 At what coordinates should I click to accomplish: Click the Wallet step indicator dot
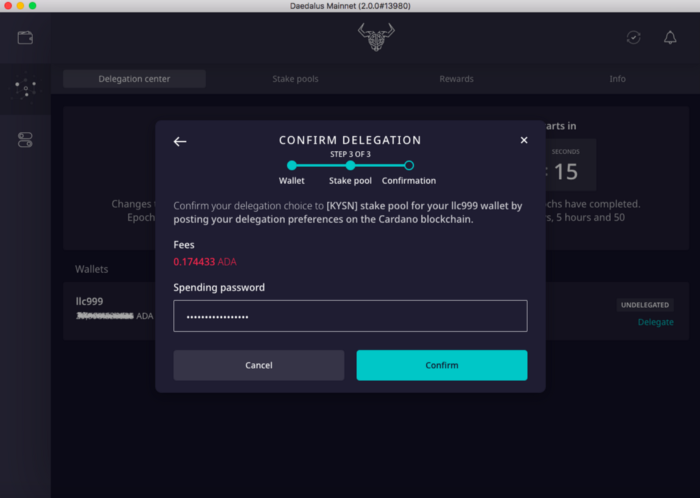(292, 165)
